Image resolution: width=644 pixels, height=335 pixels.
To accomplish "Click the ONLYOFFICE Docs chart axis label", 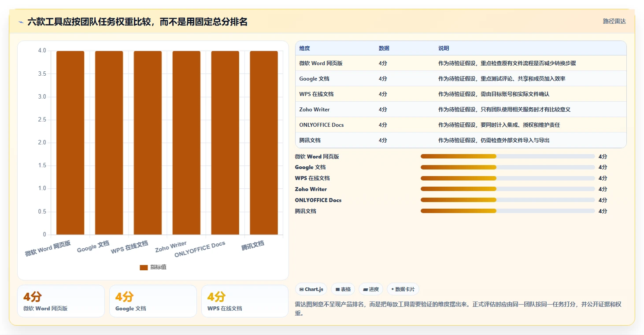I will coord(200,250).
